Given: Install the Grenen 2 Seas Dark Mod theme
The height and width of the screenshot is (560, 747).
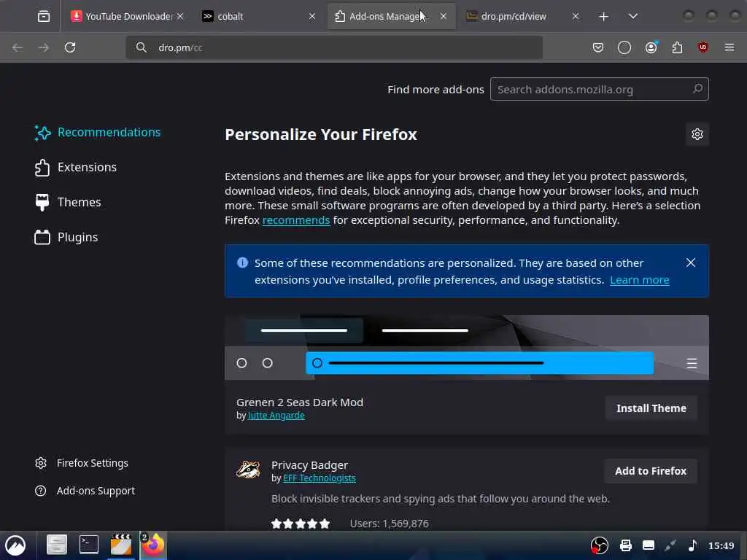Looking at the screenshot, I should click(651, 408).
